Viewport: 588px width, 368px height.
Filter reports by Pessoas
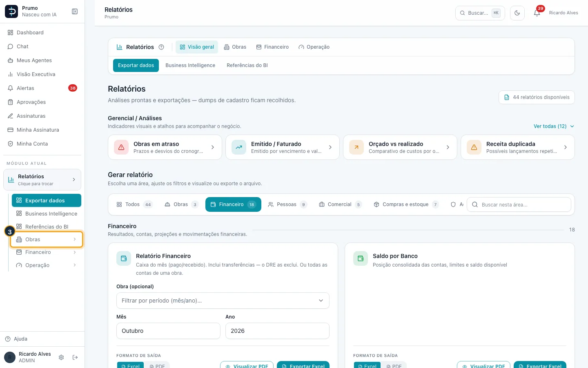click(x=287, y=204)
